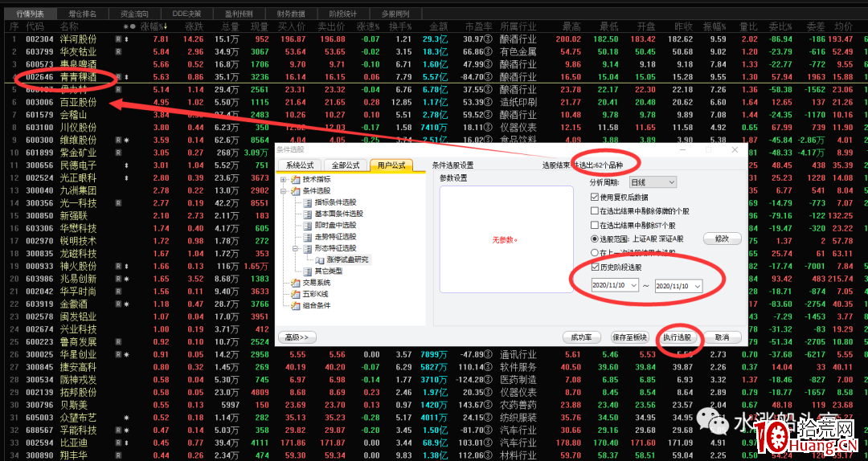Screen dimensions: 868x461
Task: Click 指标条件选股 list icon
Action: pos(309,202)
